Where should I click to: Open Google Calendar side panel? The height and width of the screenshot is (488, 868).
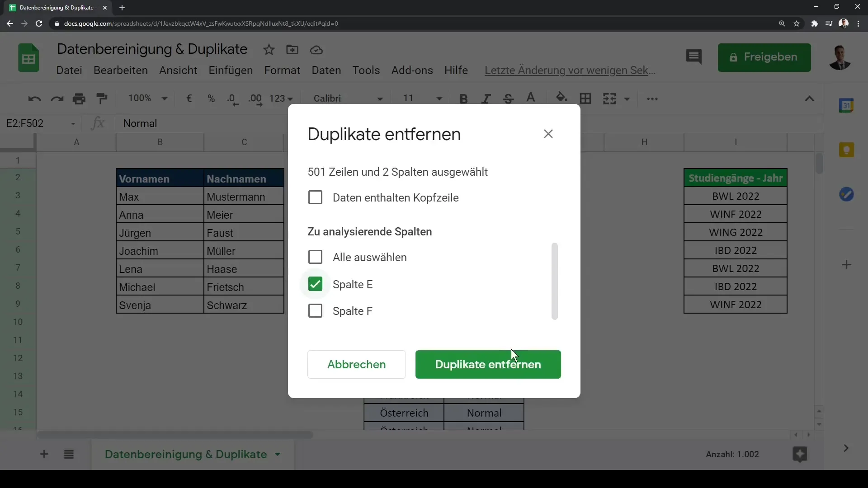pyautogui.click(x=846, y=106)
